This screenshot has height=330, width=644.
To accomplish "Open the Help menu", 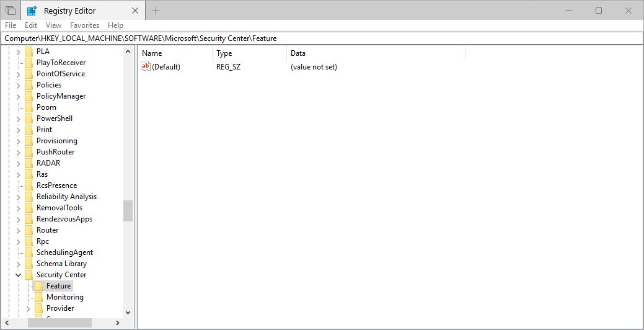I will (x=115, y=25).
